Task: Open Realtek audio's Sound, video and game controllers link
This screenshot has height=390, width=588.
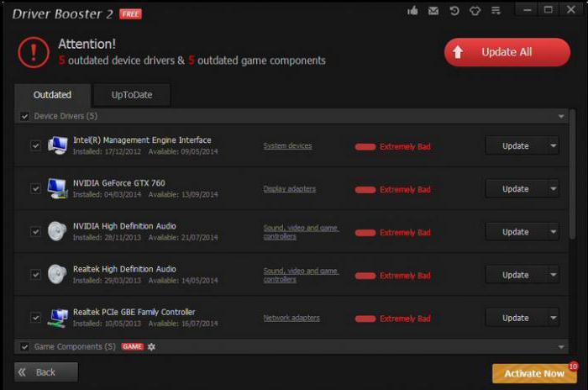Action: tap(301, 275)
